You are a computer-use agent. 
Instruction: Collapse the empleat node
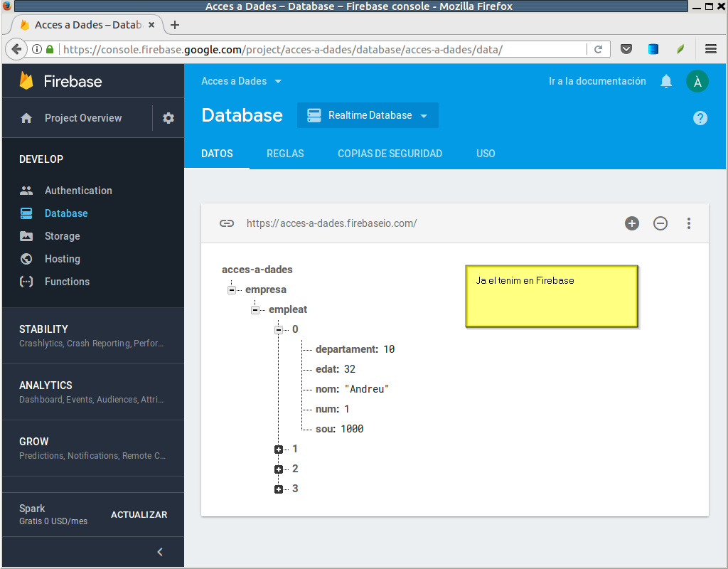click(x=255, y=310)
